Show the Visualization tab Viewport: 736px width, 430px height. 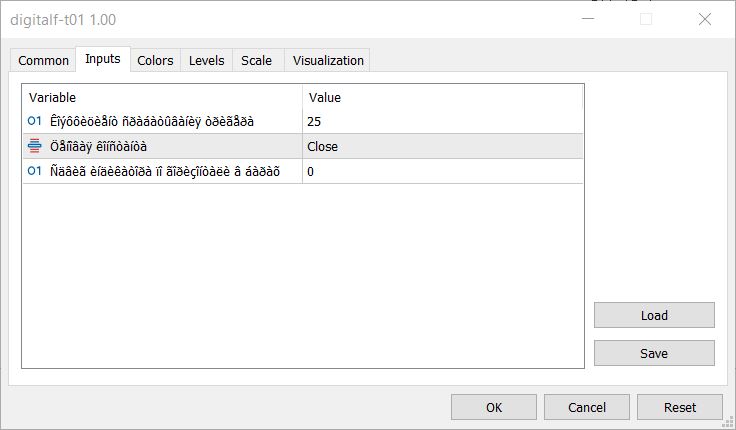[x=328, y=60]
